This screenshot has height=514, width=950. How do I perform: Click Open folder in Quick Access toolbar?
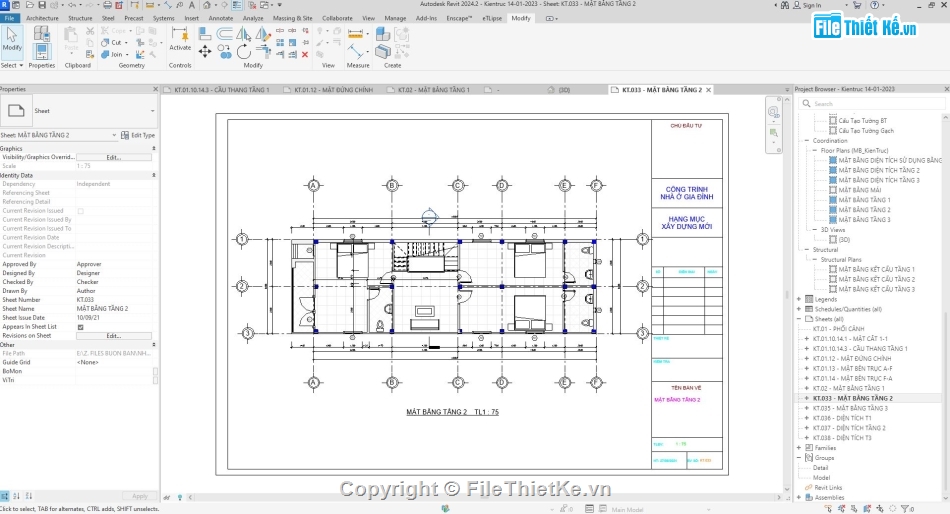(30, 5)
